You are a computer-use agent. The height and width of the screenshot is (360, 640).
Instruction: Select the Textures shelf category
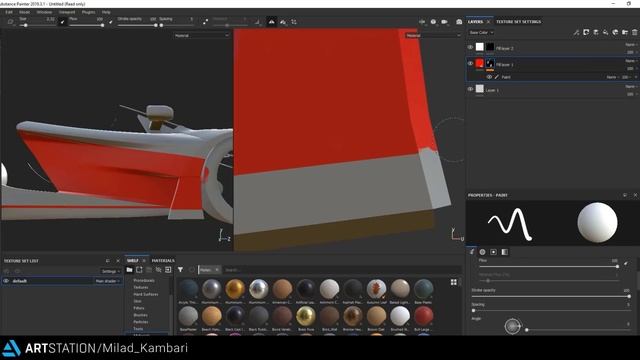coord(140,287)
